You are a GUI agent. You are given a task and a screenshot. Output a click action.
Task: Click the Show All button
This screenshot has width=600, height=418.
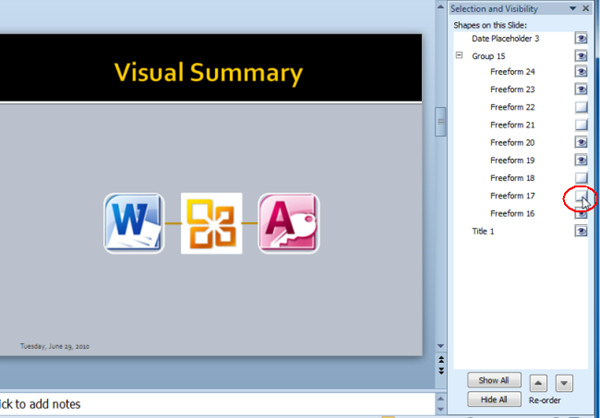[494, 380]
